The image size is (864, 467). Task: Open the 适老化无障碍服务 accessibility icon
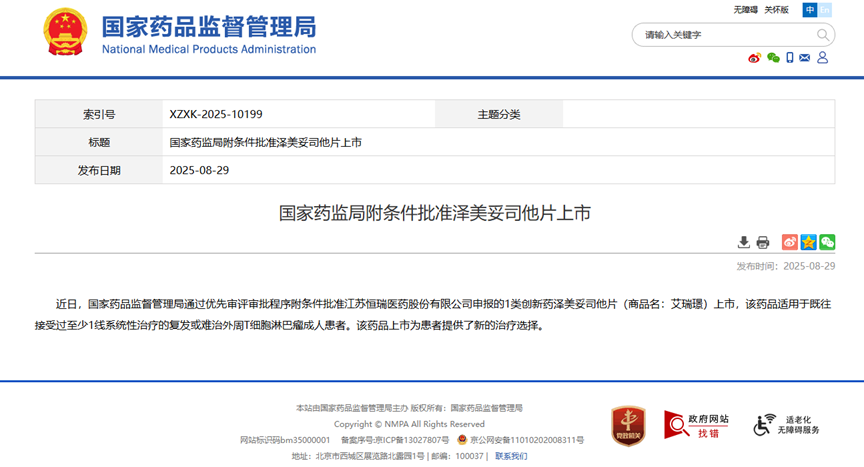click(x=786, y=425)
